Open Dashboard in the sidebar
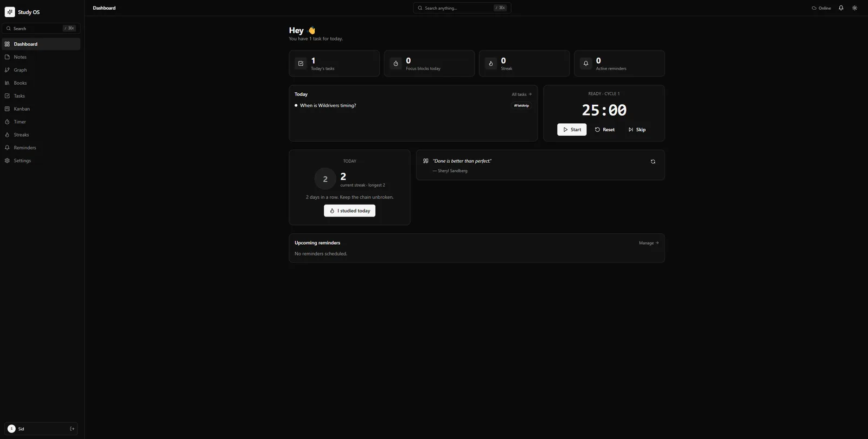Screen dimensions: 868x439 point(41,44)
